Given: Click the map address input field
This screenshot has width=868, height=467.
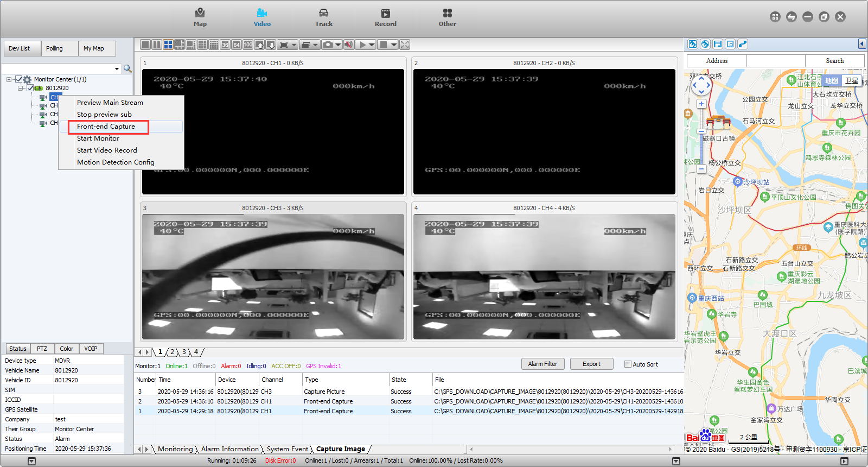Looking at the screenshot, I should click(x=776, y=61).
